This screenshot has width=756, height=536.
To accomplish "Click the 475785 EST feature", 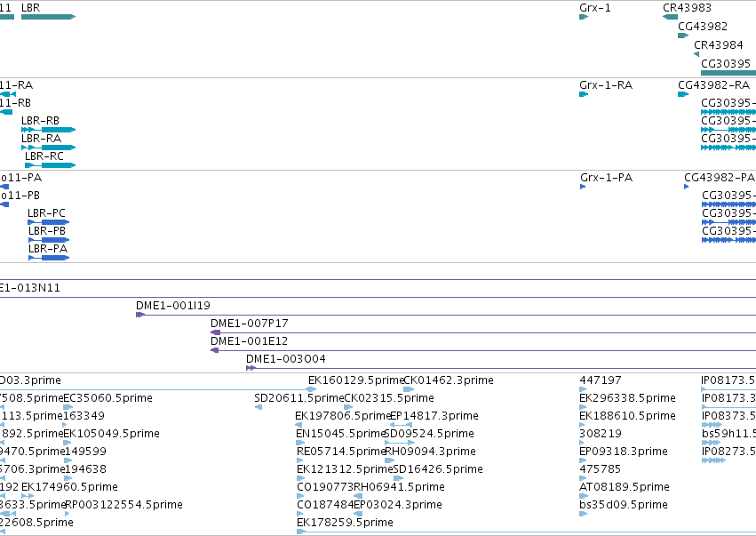I will (582, 478).
